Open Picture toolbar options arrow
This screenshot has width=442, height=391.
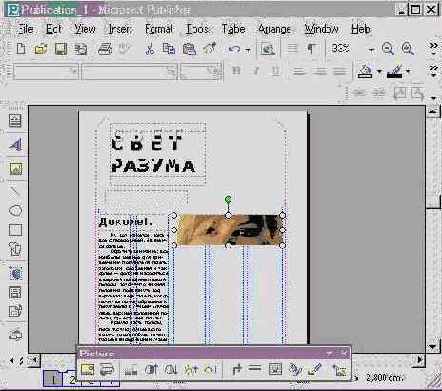(x=329, y=353)
